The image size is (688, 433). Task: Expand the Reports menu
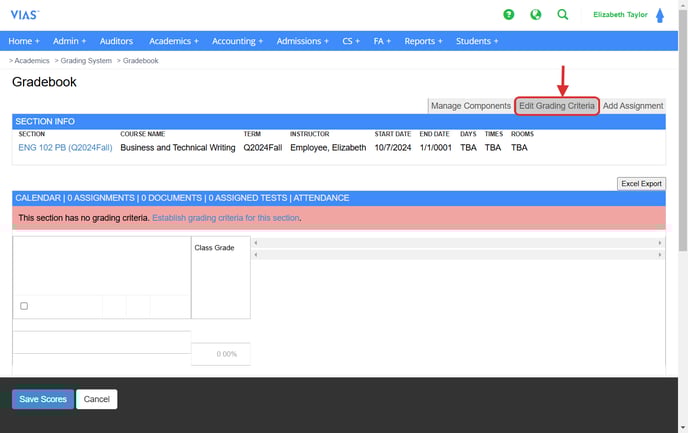425,41
